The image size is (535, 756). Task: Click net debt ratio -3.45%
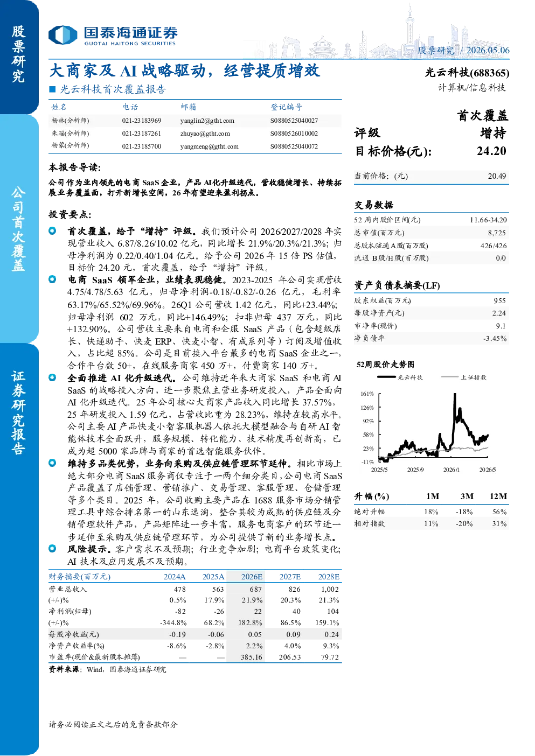click(495, 339)
